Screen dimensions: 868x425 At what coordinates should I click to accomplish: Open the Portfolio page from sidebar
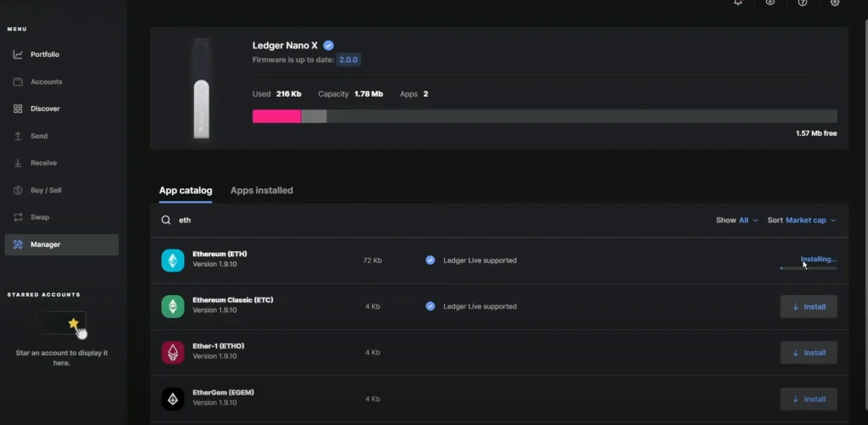point(61,54)
